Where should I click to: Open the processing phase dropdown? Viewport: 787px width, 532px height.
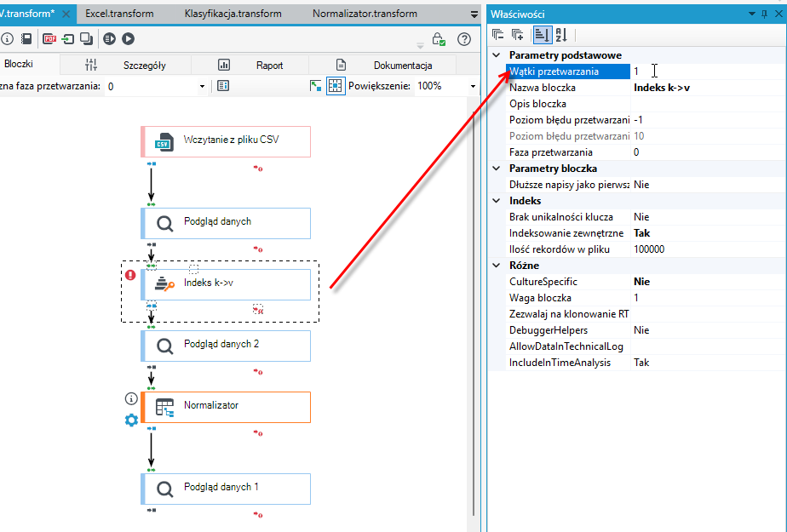pyautogui.click(x=202, y=87)
